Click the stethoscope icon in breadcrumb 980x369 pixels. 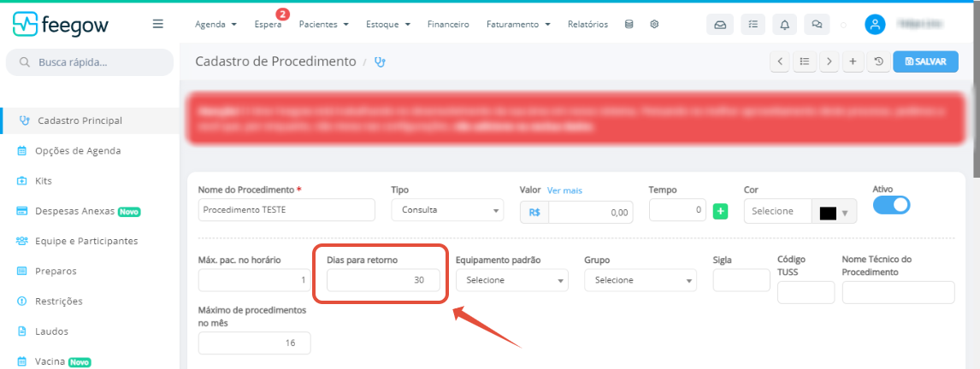tap(380, 61)
